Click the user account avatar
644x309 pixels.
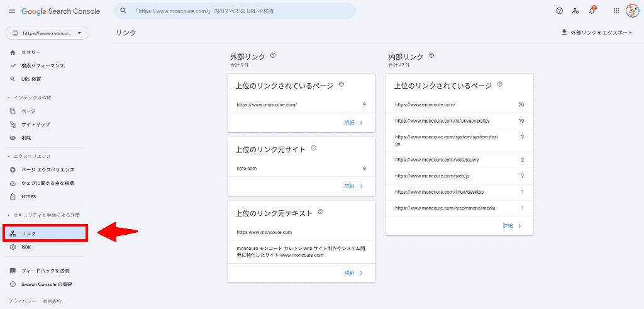pyautogui.click(x=632, y=11)
